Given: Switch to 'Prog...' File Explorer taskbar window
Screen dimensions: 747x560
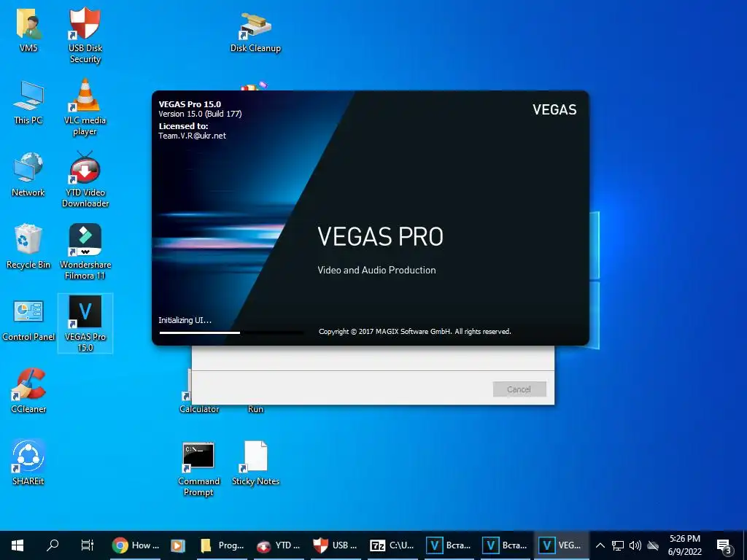Looking at the screenshot, I should coord(222,545).
